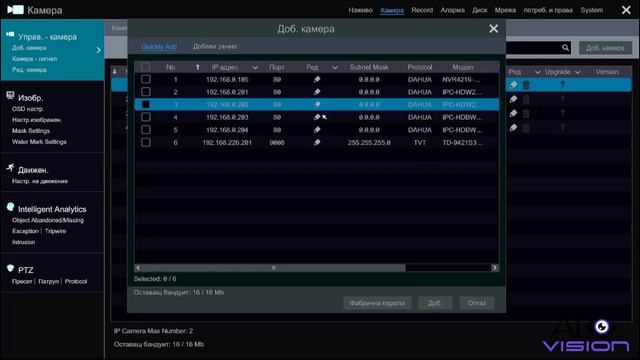Image resolution: width=640 pixels, height=360 pixels.
Task: Open Mask Settings in sidebar
Action: tap(31, 131)
